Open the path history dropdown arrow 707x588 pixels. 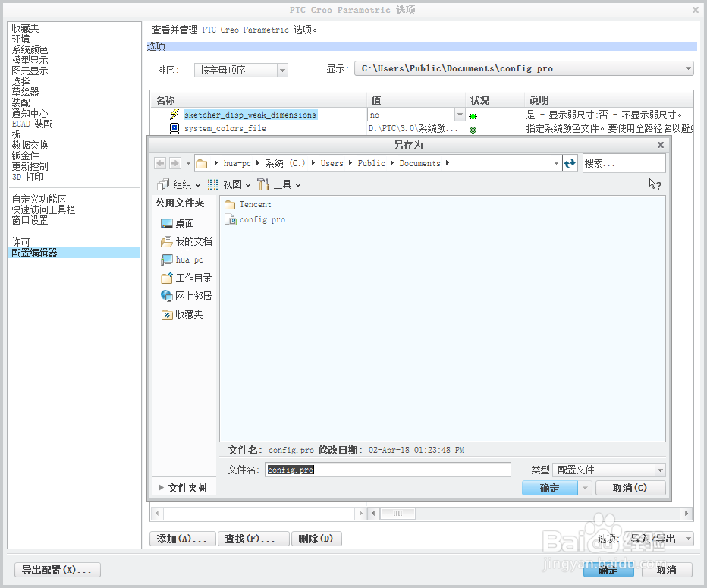[x=556, y=163]
